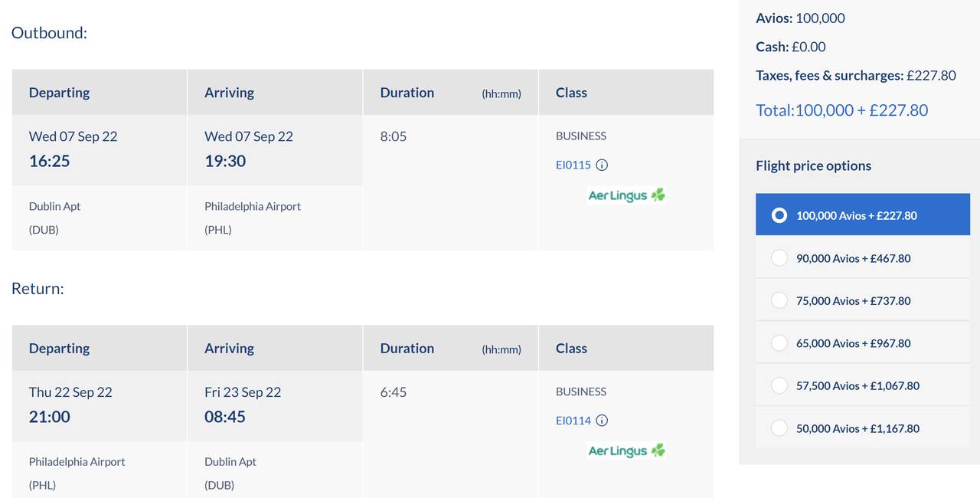Select the 65,000 Avios + £967.80 option
This screenshot has width=980, height=498.
pos(863,343)
